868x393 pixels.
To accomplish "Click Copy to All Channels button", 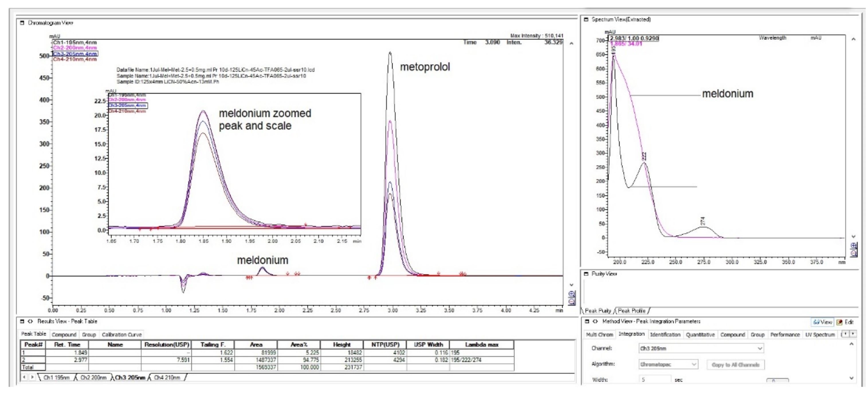I will coord(736,365).
